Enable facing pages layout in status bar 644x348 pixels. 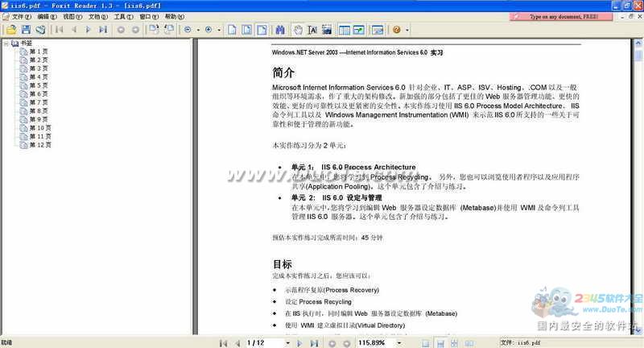pos(469,343)
